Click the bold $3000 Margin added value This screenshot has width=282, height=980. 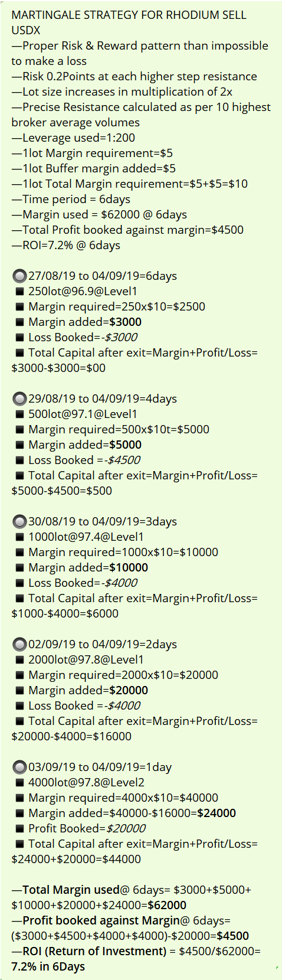click(x=126, y=322)
